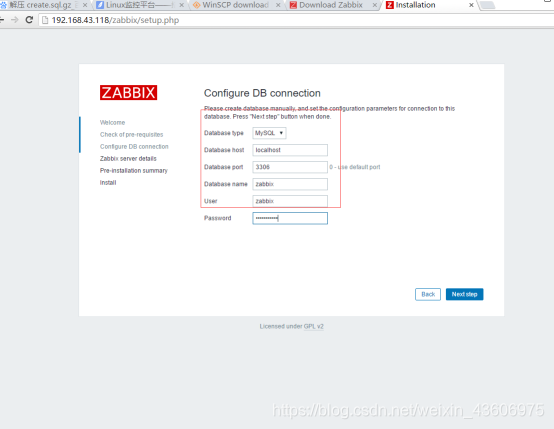
Task: Select Check of pre-requisites step
Action: [x=131, y=134]
